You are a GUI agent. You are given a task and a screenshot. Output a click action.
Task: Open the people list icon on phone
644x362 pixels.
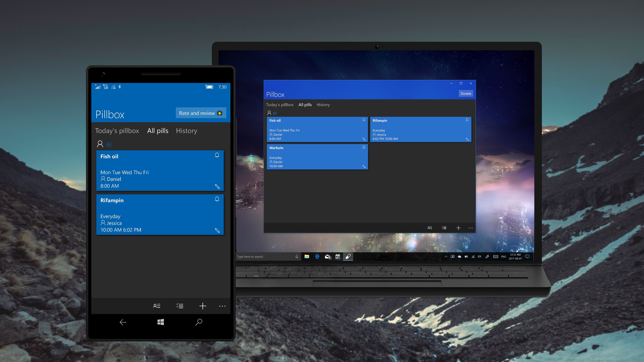[157, 306]
